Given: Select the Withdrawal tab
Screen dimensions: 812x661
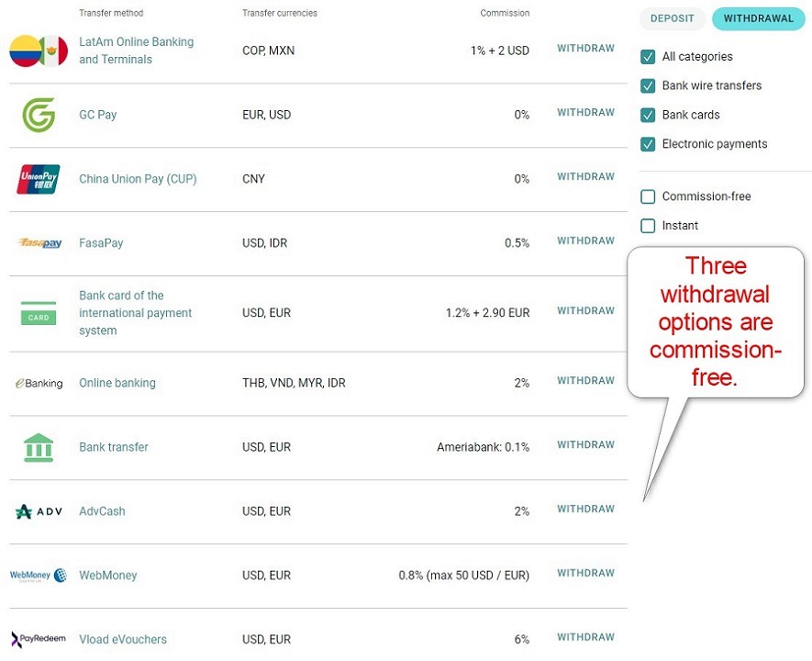Looking at the screenshot, I should [x=758, y=18].
